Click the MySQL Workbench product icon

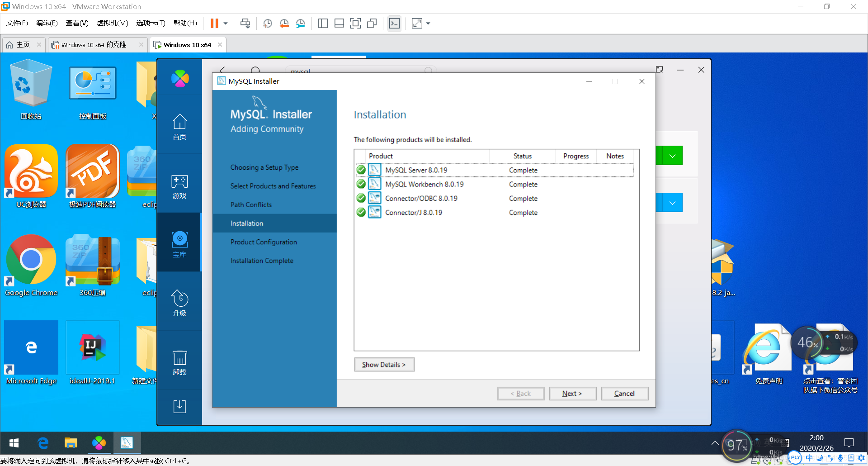(374, 184)
